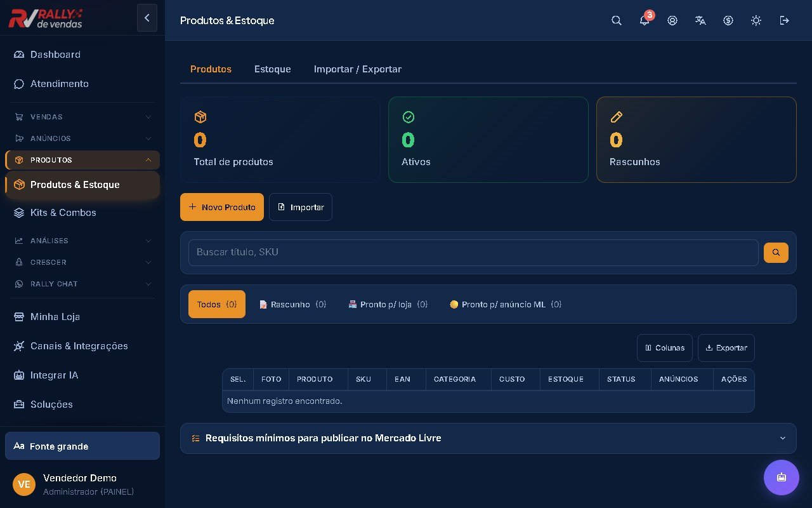Click the FOTO column header

tap(272, 379)
